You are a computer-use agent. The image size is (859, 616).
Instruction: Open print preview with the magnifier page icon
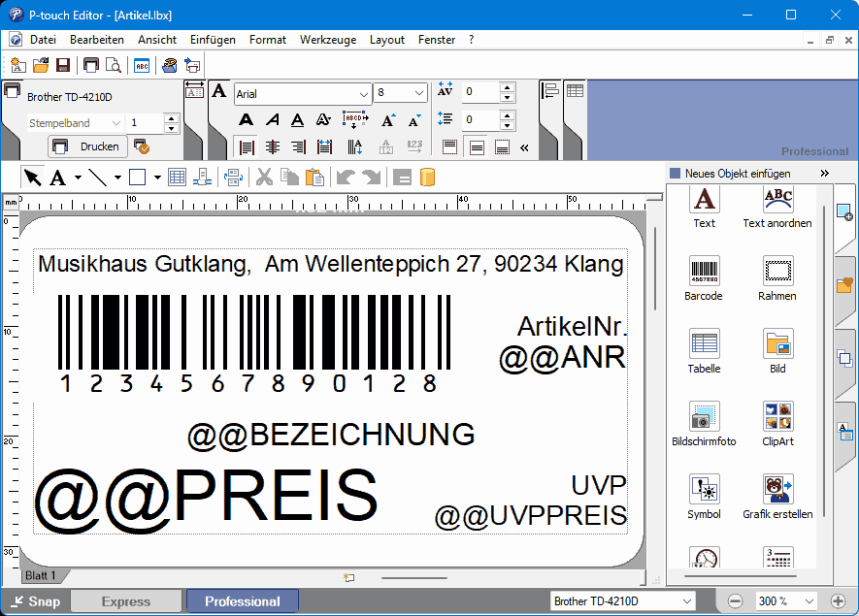point(114,65)
